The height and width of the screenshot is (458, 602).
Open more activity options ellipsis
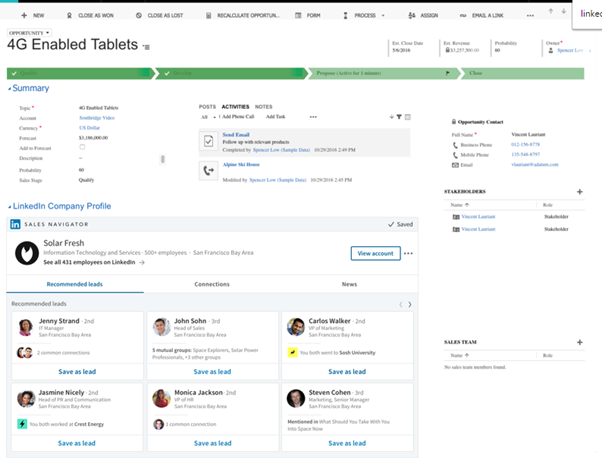click(313, 117)
